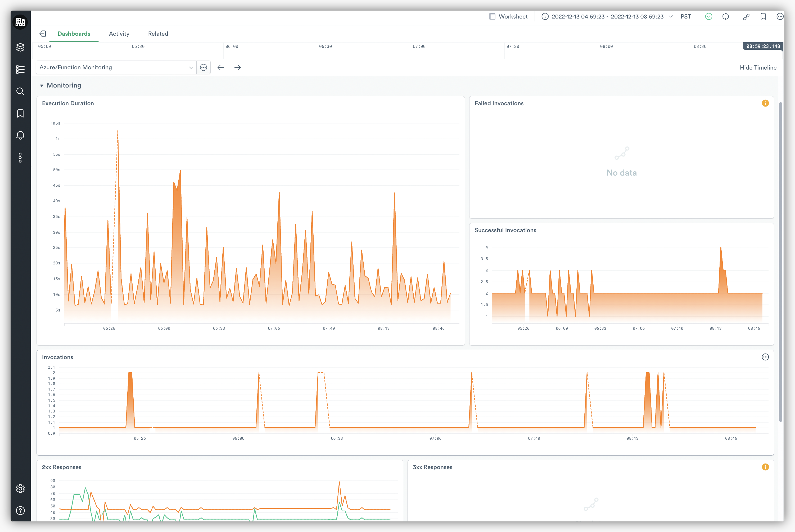The height and width of the screenshot is (532, 795).
Task: Open the help question mark icon
Action: 20,511
